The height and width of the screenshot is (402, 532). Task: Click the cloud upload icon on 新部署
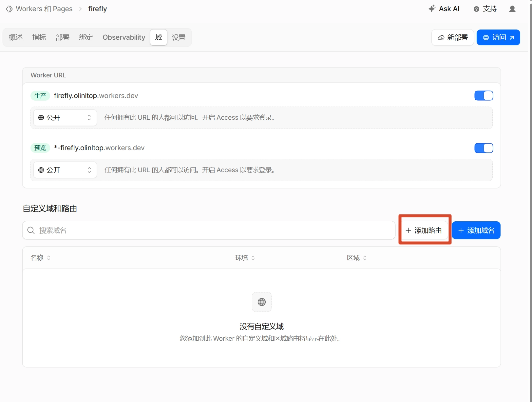(x=441, y=38)
